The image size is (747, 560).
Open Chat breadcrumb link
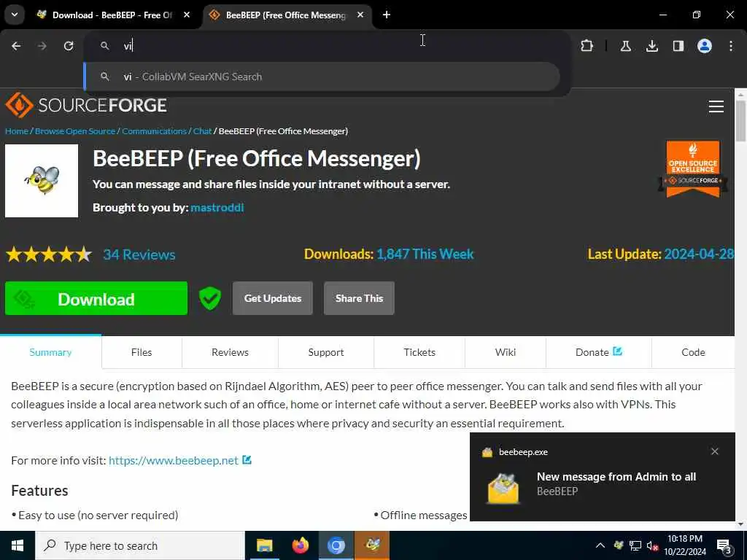coord(202,131)
